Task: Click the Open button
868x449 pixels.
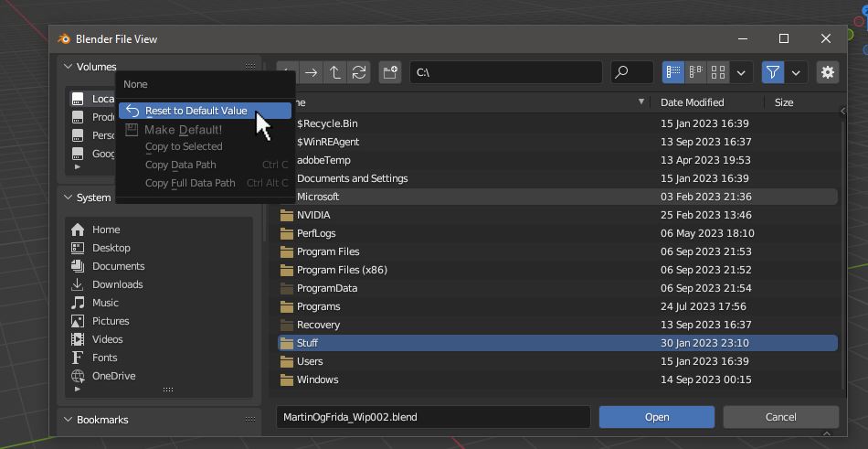Action: click(657, 417)
